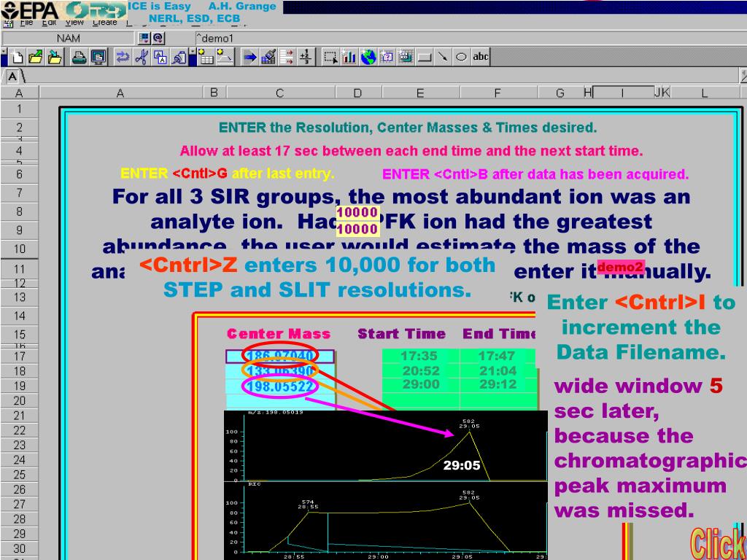Select the Draw button rectangle tool
747x560 pixels.
click(x=424, y=58)
